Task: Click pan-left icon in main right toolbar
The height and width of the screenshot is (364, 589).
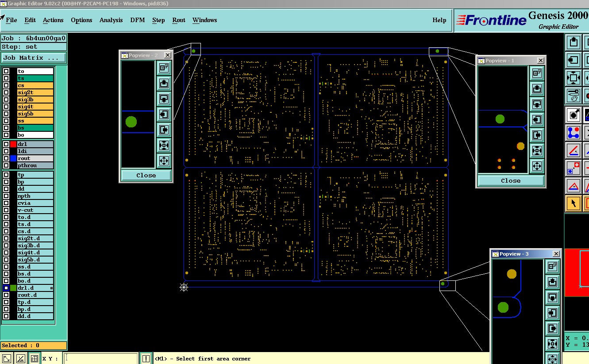Action: pyautogui.click(x=574, y=60)
